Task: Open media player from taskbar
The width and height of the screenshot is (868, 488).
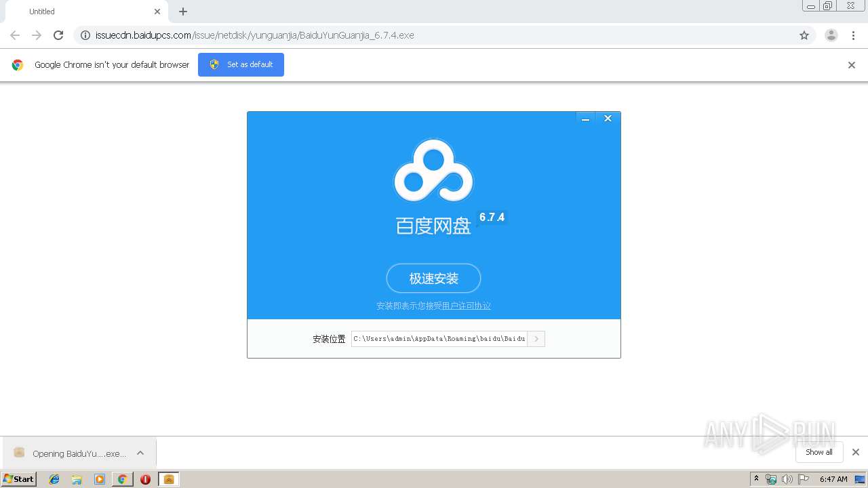Action: pyautogui.click(x=100, y=479)
